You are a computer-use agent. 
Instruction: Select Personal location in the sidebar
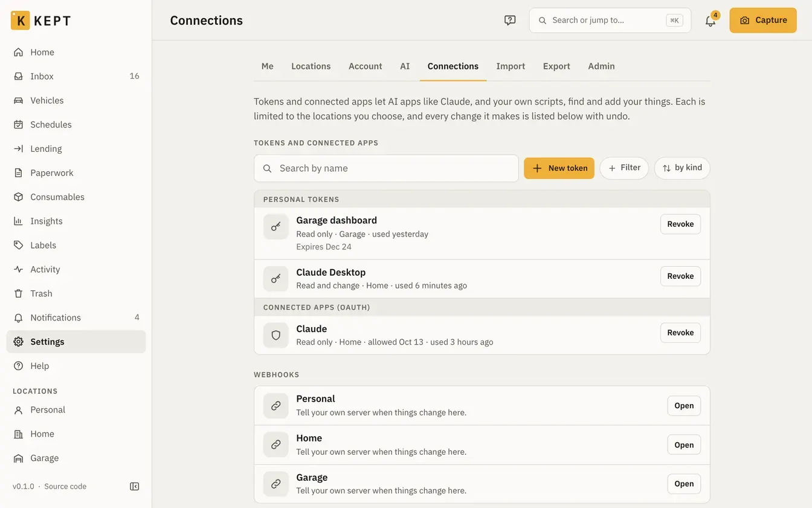(x=76, y=410)
